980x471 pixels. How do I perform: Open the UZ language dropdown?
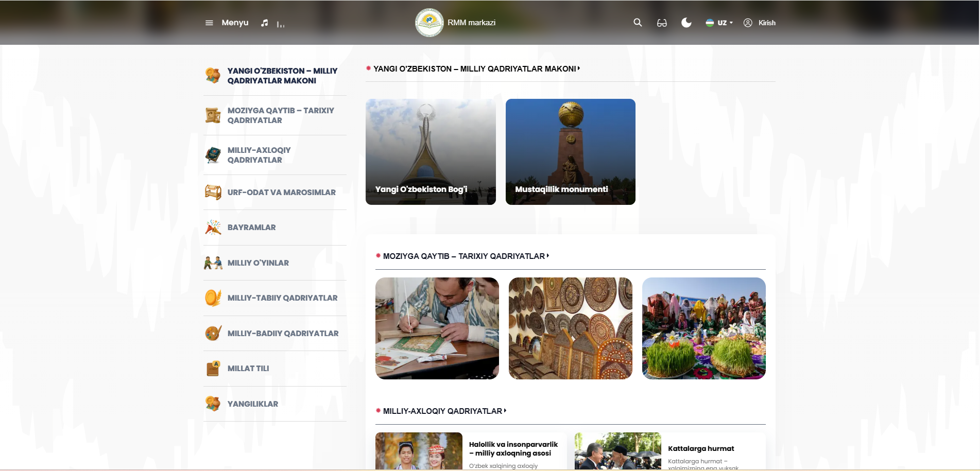pyautogui.click(x=719, y=23)
